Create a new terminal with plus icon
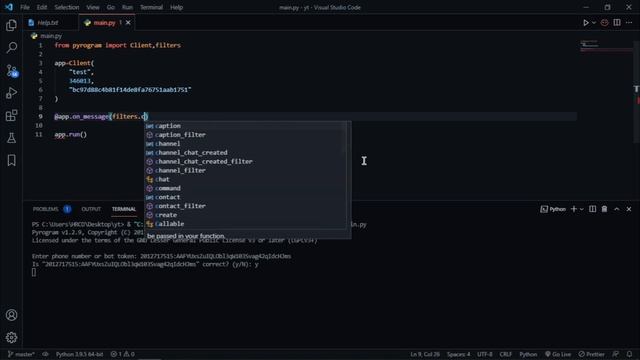The height and width of the screenshot is (360, 640). coord(573,209)
